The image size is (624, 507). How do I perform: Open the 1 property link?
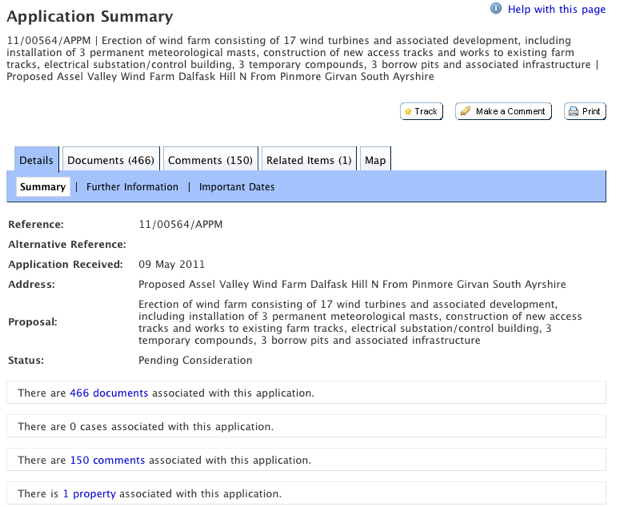click(x=90, y=494)
